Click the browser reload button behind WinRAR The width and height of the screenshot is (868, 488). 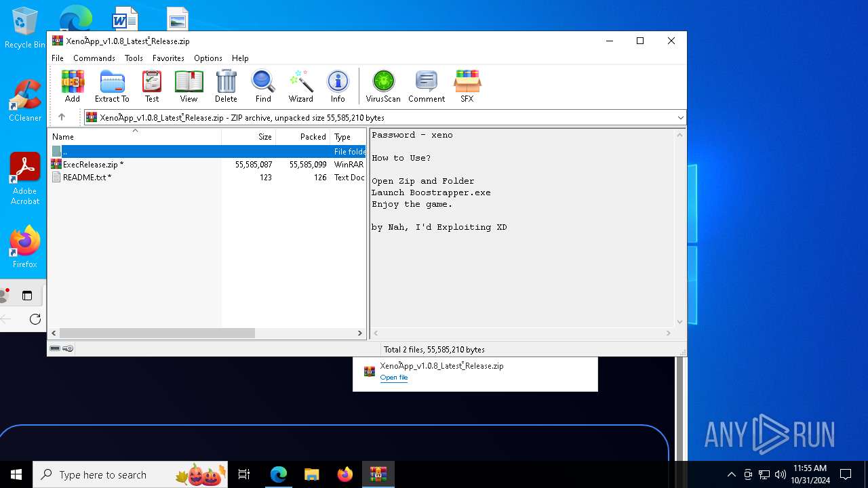point(35,319)
